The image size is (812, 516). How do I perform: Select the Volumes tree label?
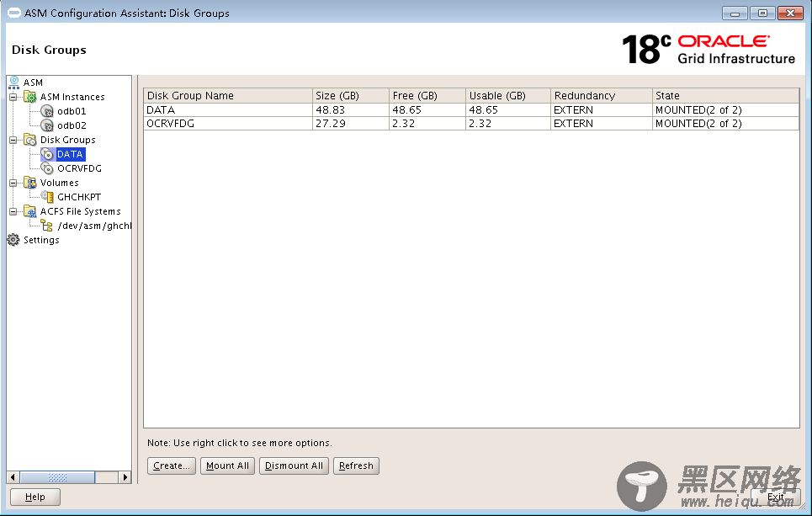60,183
